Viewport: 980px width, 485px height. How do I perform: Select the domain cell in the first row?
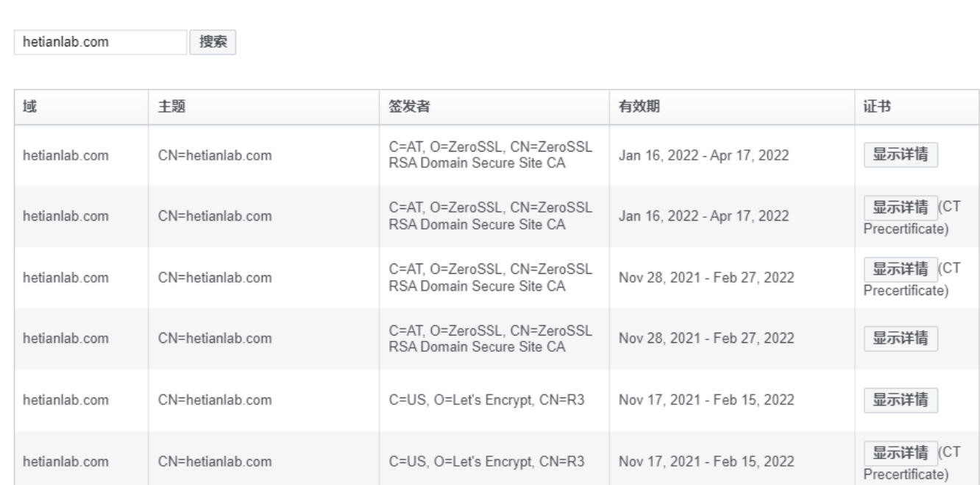click(66, 155)
